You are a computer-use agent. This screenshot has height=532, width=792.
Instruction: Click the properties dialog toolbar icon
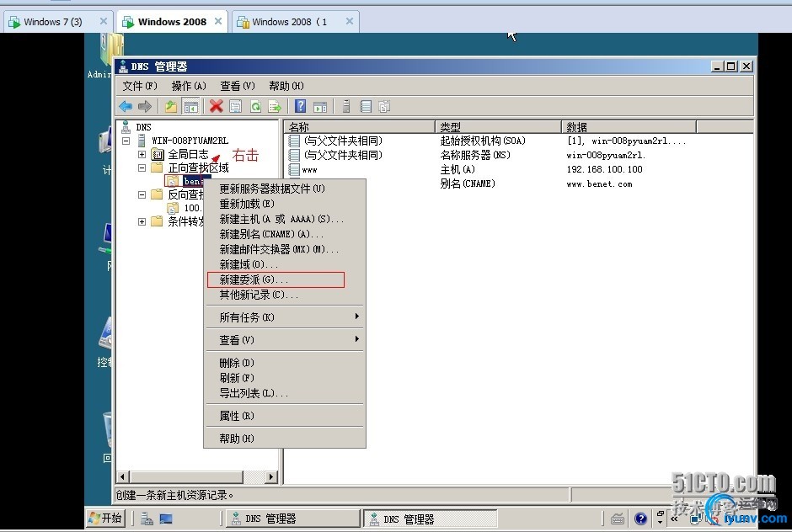point(235,105)
